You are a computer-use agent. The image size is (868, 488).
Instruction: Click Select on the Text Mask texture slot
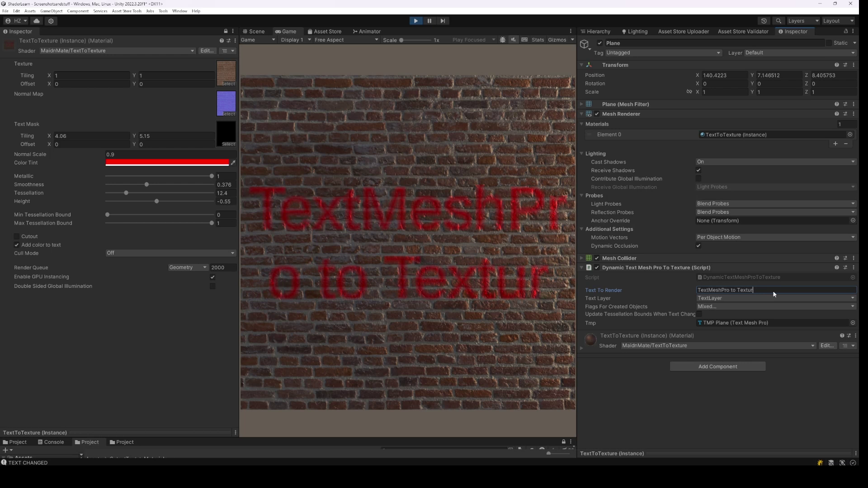click(228, 144)
